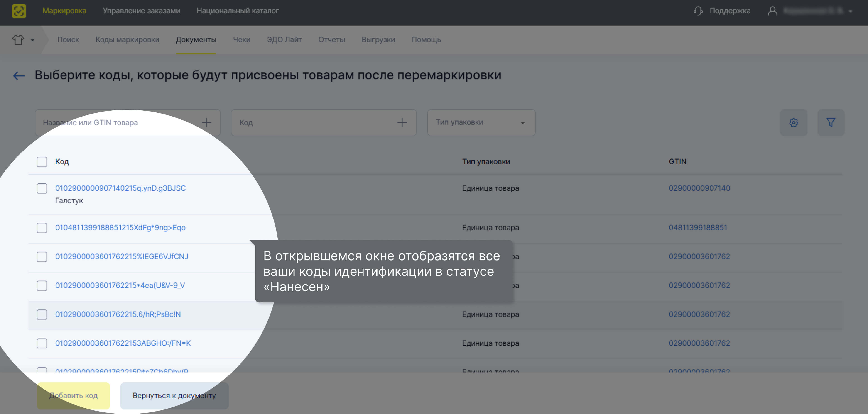
Task: Check the checkbox for the Галстук code
Action: [42, 189]
